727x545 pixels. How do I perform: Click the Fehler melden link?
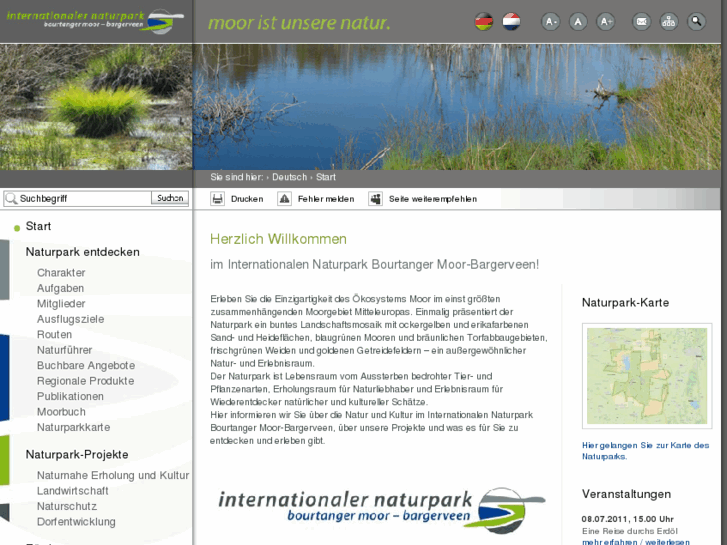(326, 199)
